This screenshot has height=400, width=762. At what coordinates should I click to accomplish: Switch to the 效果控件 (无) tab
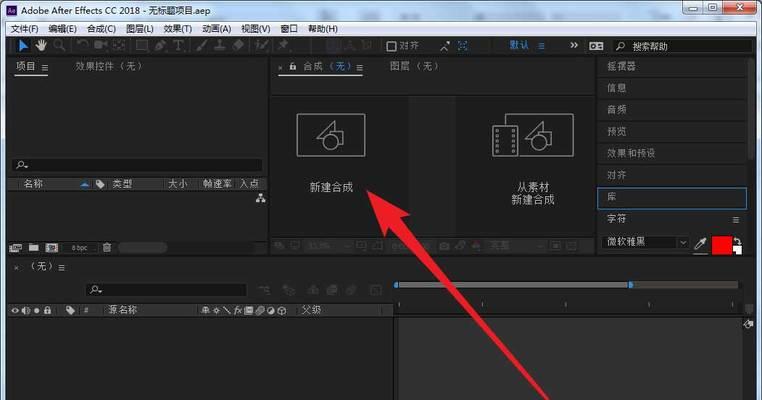[x=109, y=66]
